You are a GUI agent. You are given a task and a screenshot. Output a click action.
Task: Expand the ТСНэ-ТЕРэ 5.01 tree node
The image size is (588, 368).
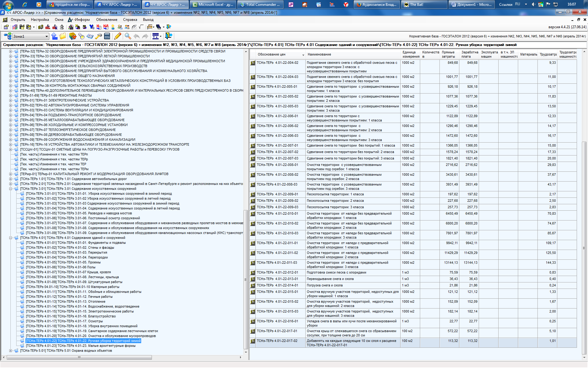pyautogui.click(x=10, y=351)
